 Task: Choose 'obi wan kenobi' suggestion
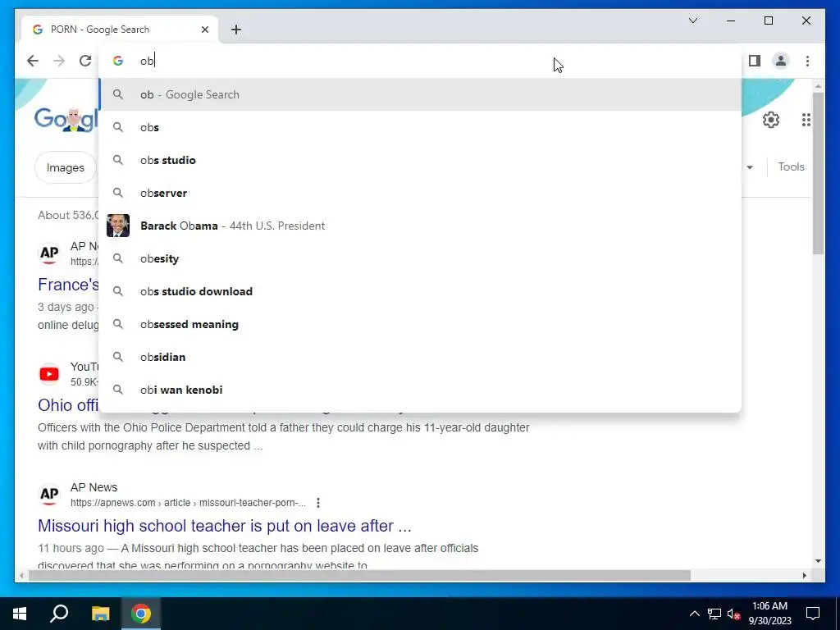[421, 390]
